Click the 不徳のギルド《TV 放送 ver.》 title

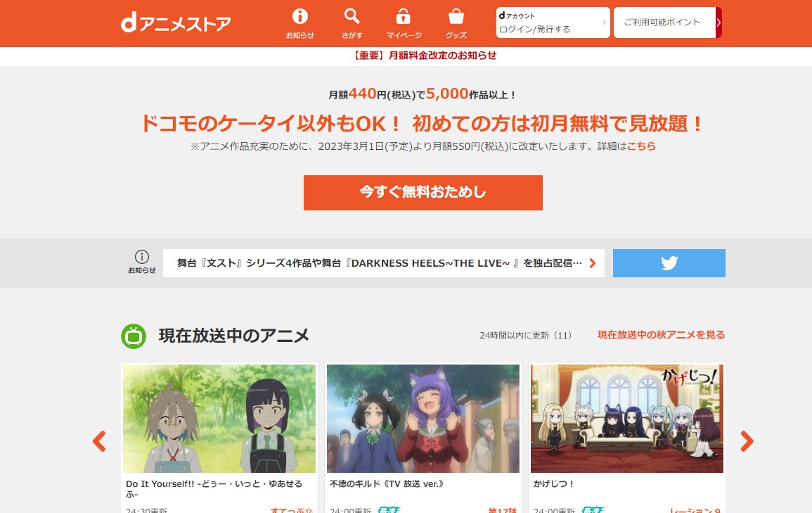coord(387,483)
